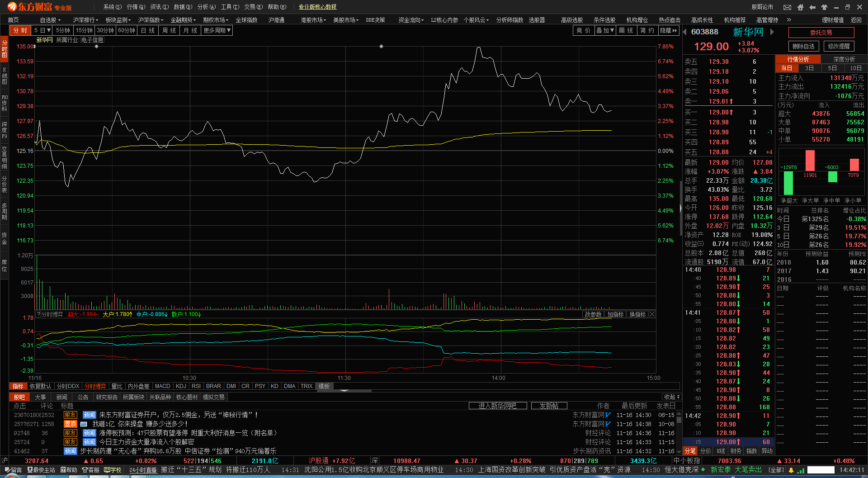868x478 pixels.
Task: Click the tall red bar in fund flow chart
Action: [810, 161]
